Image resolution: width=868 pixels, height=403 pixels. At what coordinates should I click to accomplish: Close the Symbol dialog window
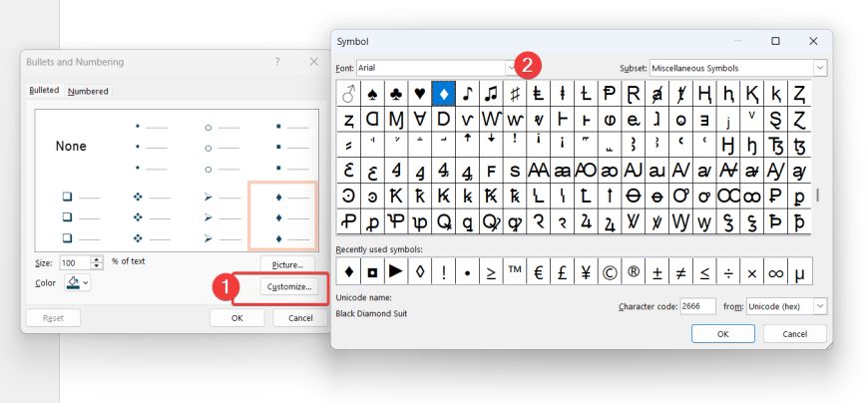point(813,41)
